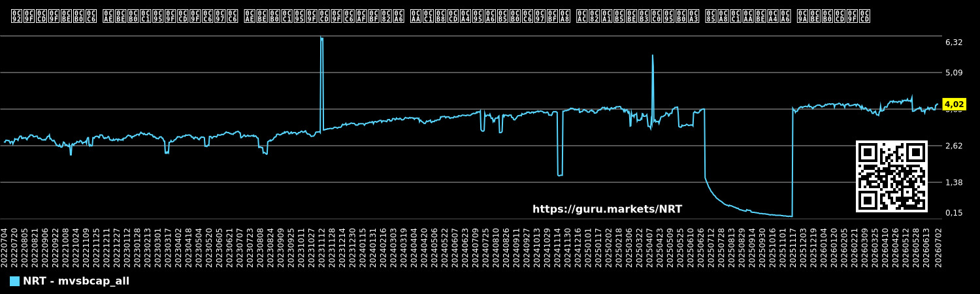The height and width of the screenshot is (294, 980).
Task: Click the tallest spike peak in November 2023
Action: (321, 38)
